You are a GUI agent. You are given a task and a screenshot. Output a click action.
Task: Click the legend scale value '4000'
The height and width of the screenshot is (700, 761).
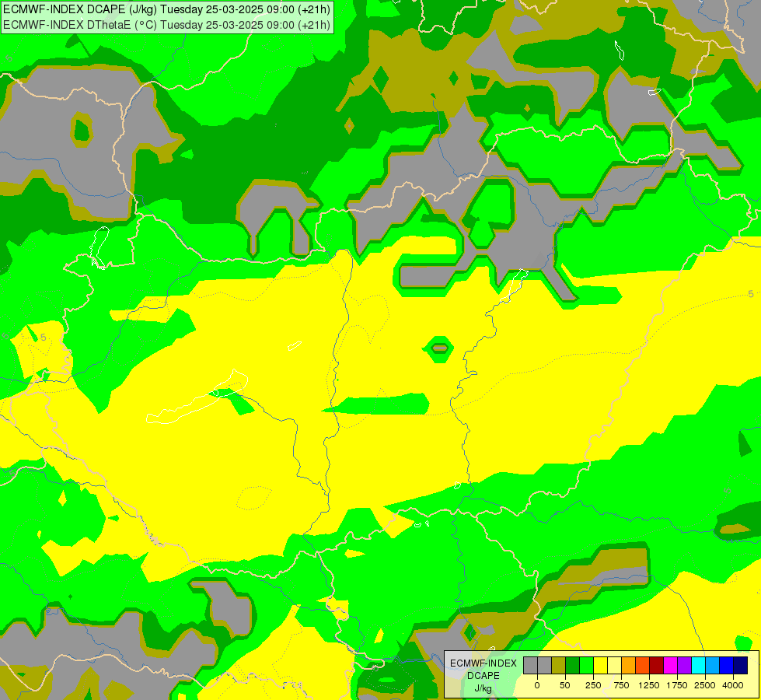[x=733, y=685]
